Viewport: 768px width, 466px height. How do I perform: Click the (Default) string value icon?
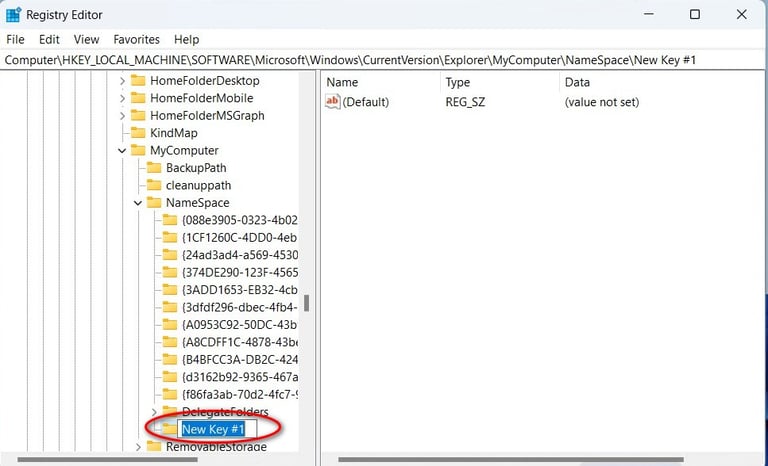333,102
